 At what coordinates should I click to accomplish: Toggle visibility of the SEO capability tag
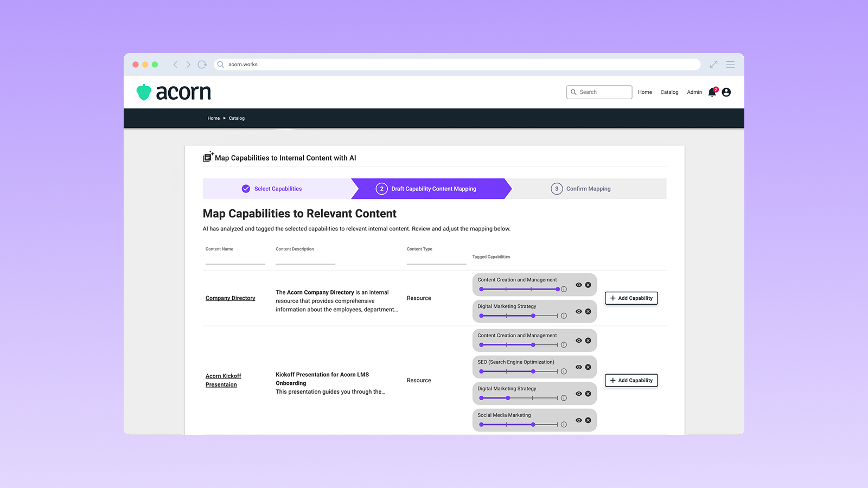[578, 367]
